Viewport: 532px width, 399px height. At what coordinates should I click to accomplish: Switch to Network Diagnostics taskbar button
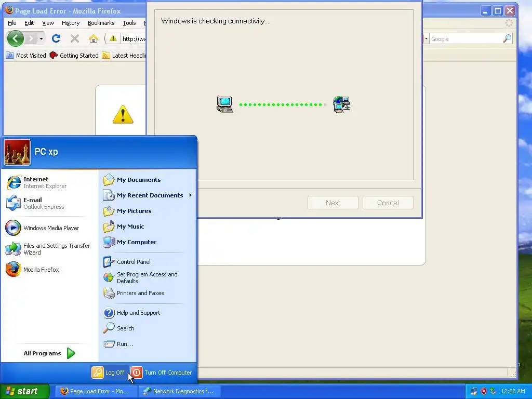coord(180,391)
